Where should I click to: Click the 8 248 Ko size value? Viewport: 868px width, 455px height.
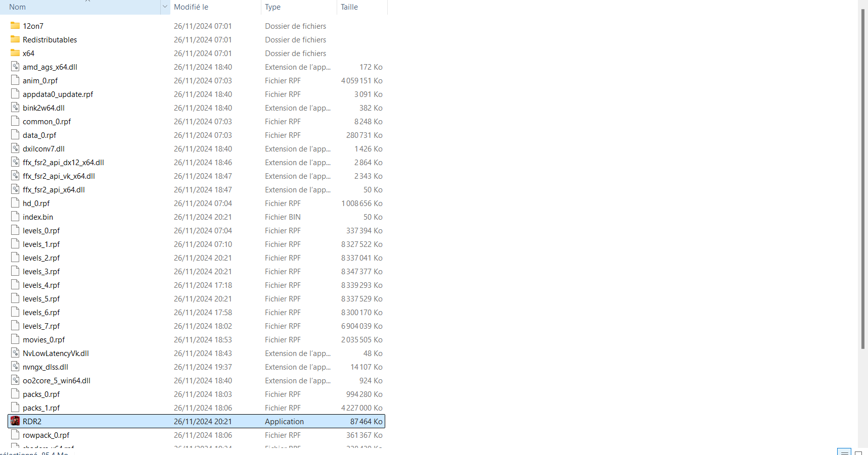(368, 121)
